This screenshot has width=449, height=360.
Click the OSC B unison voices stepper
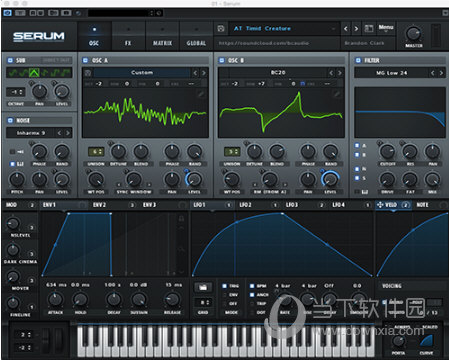[x=232, y=152]
